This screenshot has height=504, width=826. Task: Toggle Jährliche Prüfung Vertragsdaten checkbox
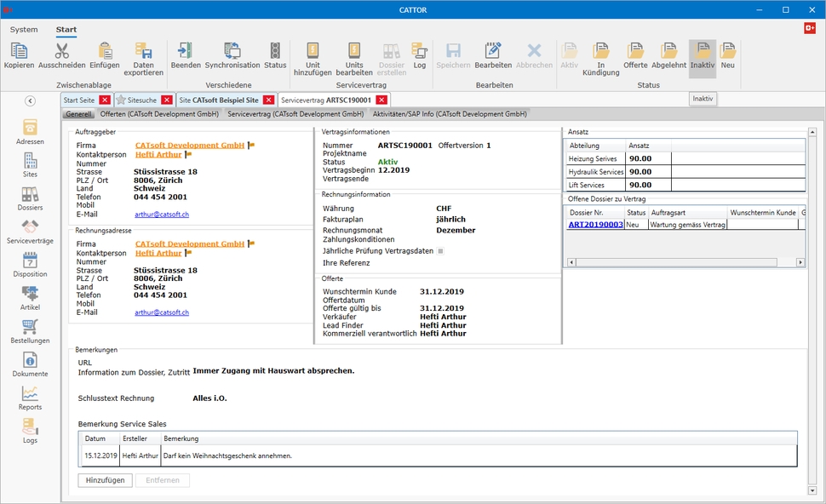pyautogui.click(x=440, y=251)
